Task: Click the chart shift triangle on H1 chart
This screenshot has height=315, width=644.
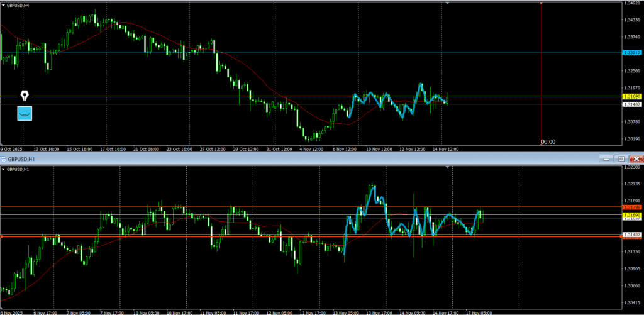Action: [x=447, y=167]
